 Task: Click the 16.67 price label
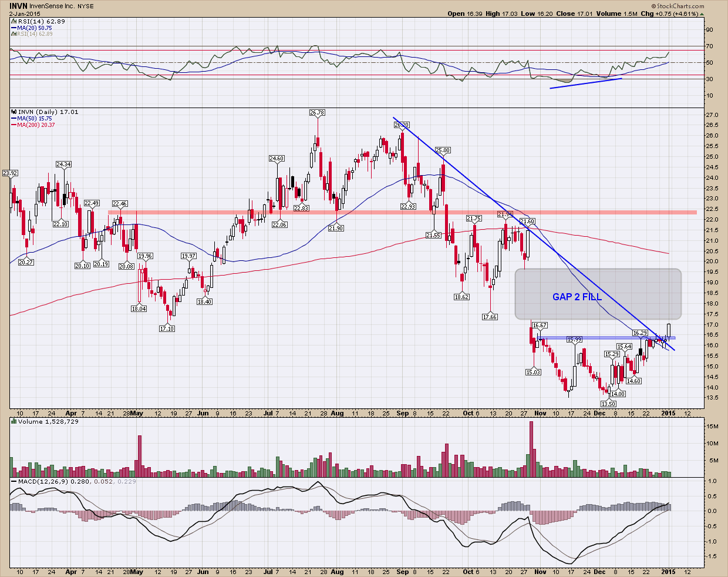click(539, 326)
